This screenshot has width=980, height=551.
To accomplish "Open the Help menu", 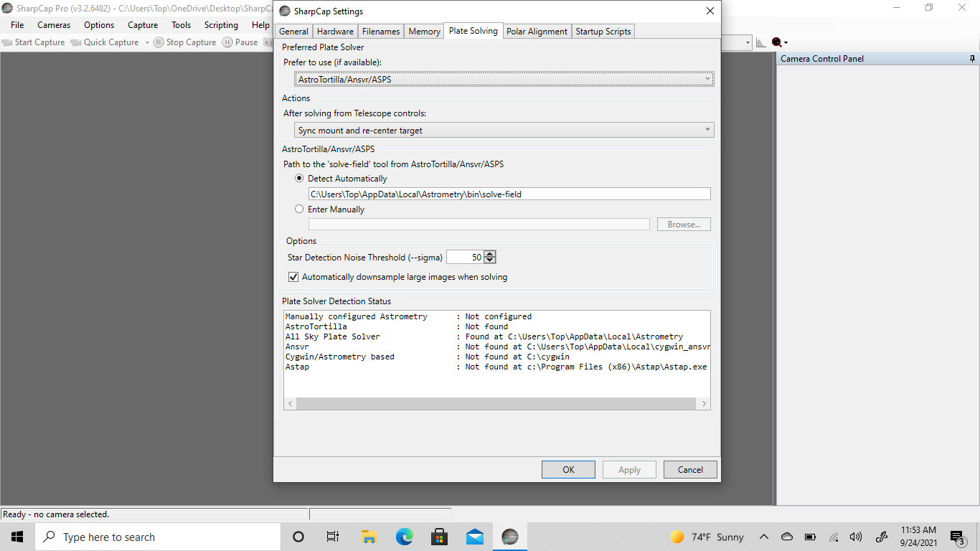I will coord(260,25).
